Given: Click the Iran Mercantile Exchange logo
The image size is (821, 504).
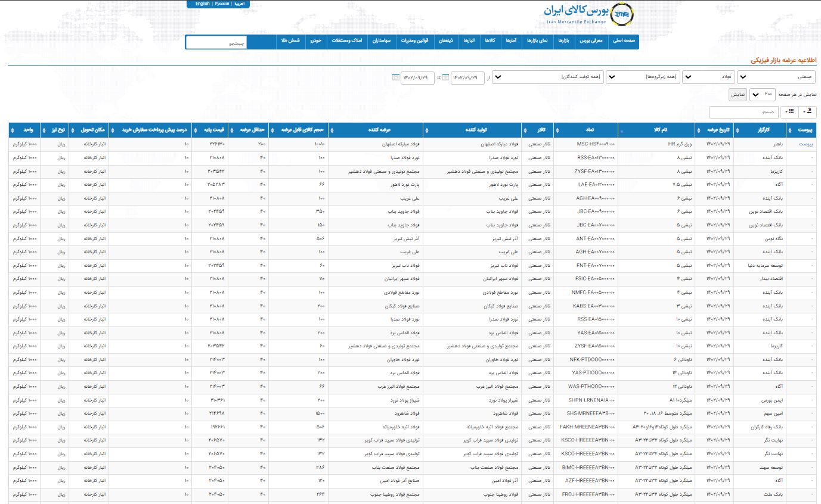Looking at the screenshot, I should pos(588,14).
